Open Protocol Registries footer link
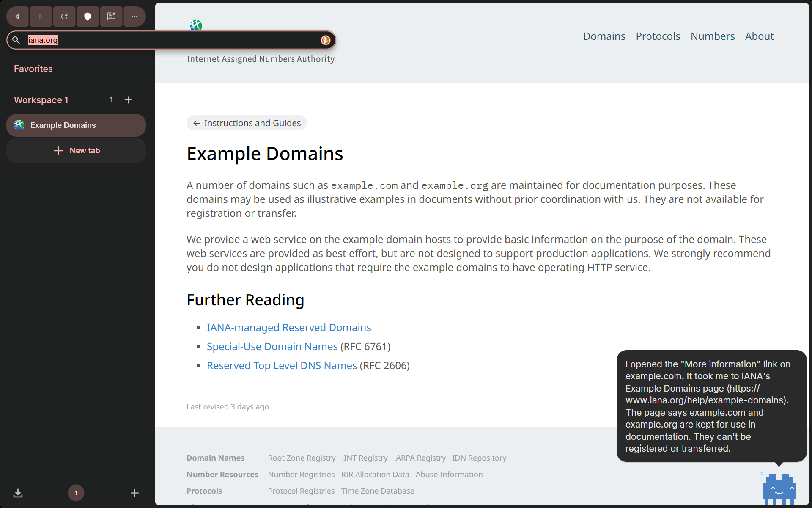This screenshot has height=508, width=812. click(301, 491)
